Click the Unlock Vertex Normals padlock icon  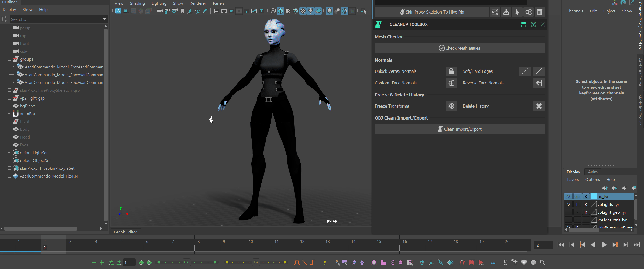451,71
